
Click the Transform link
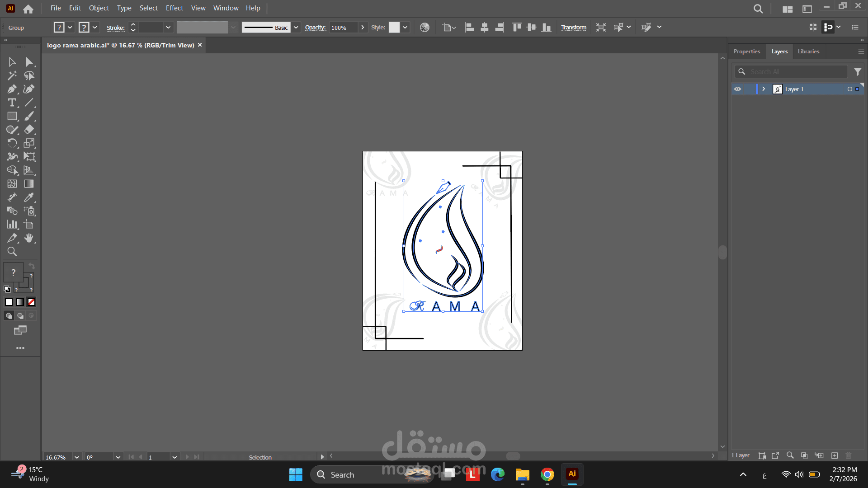pyautogui.click(x=573, y=28)
